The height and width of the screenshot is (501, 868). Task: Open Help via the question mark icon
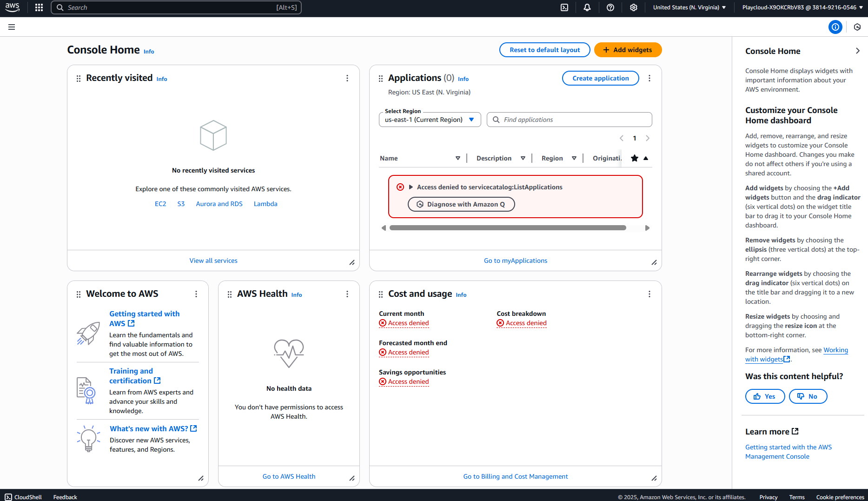pyautogui.click(x=610, y=7)
